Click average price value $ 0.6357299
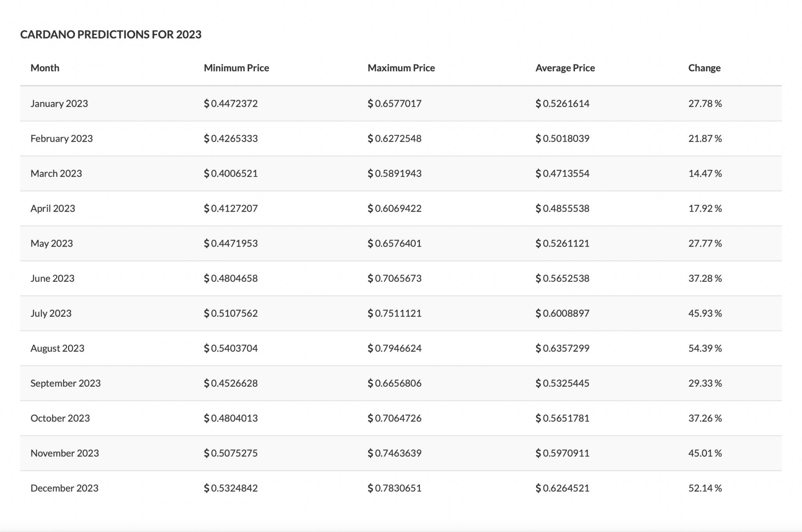The image size is (802, 532). point(563,348)
